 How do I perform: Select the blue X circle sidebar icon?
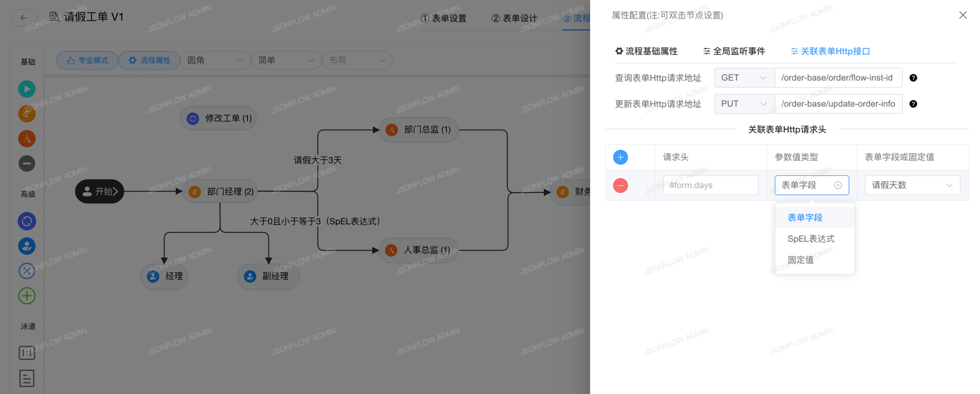click(x=27, y=271)
